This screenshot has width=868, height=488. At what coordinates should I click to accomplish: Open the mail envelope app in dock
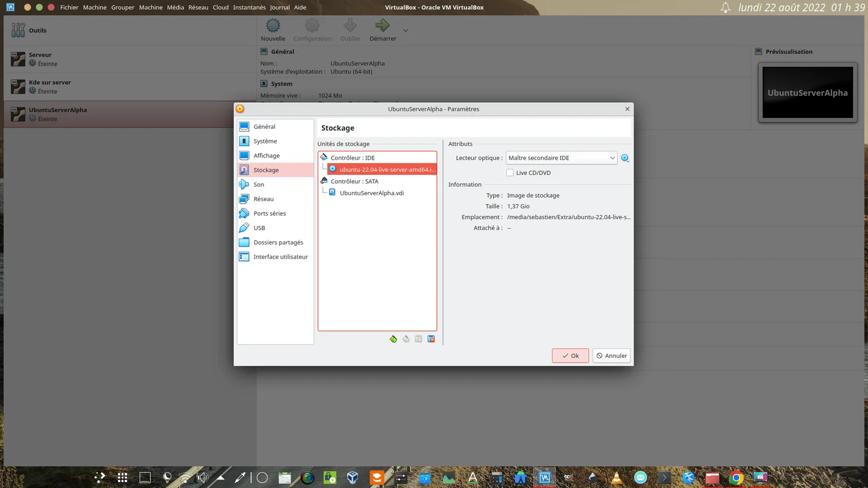641,478
